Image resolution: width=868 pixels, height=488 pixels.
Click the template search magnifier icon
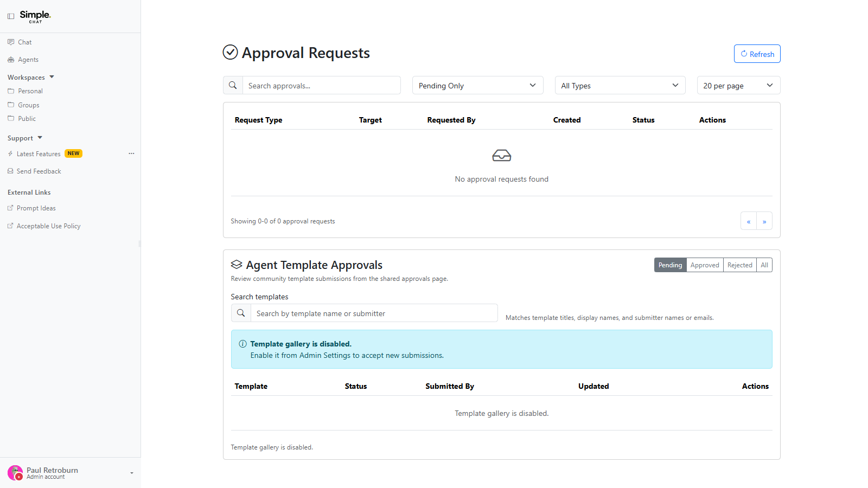click(x=241, y=313)
